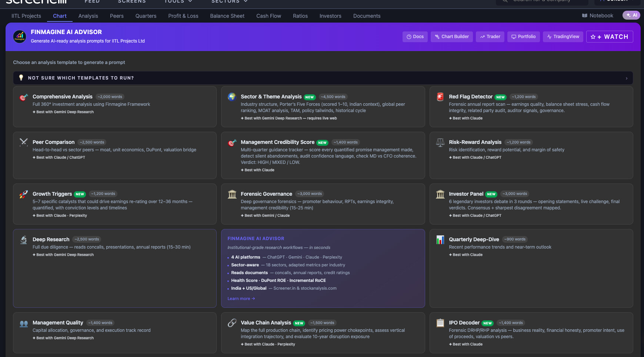This screenshot has width=644, height=357.
Task: Click 'Choose an analysis template' instruction text
Action: (69, 63)
